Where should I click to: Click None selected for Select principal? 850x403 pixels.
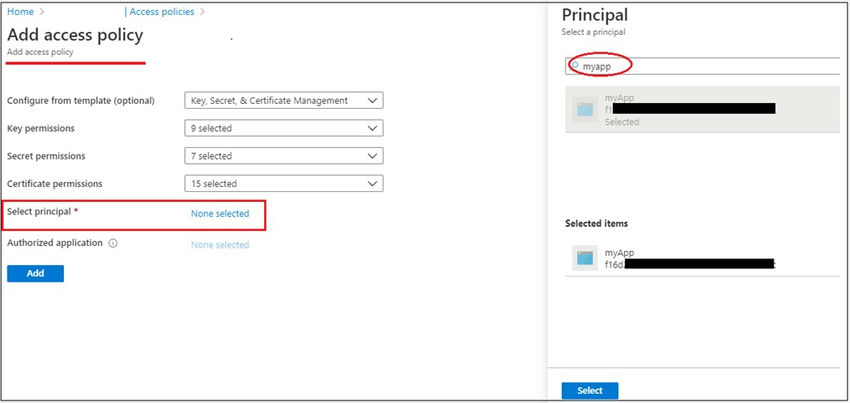click(x=219, y=214)
